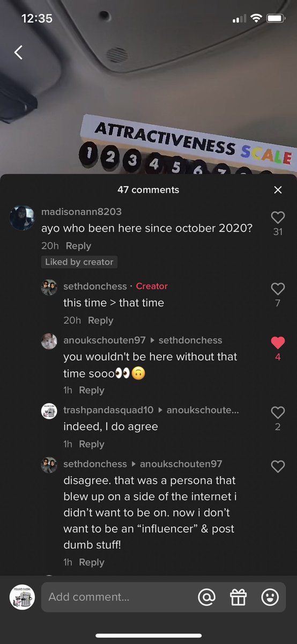Open madisonann8203's profile picture
Screen dimensions: 297x644
[x=22, y=217]
